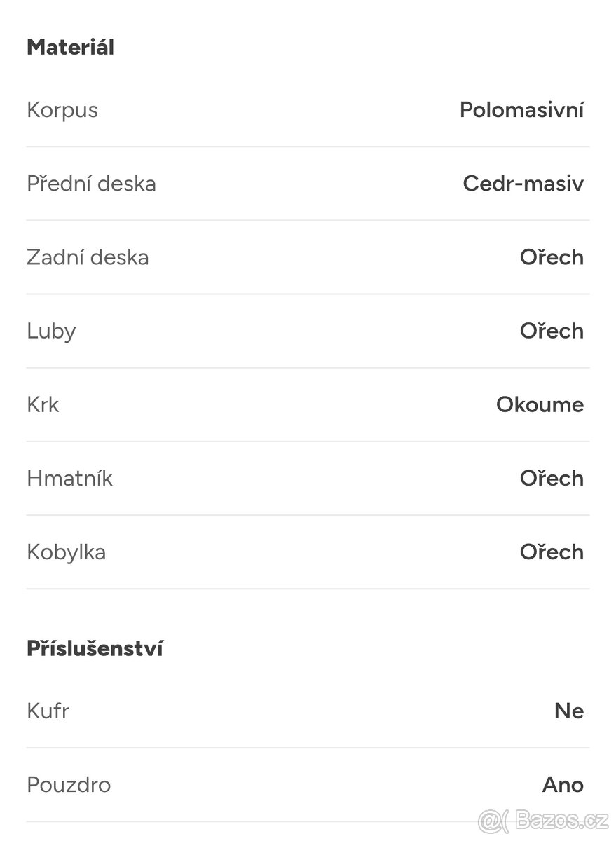Image resolution: width=616 pixels, height=841 pixels.
Task: Select the Kobylka row label
Action: coord(67,552)
